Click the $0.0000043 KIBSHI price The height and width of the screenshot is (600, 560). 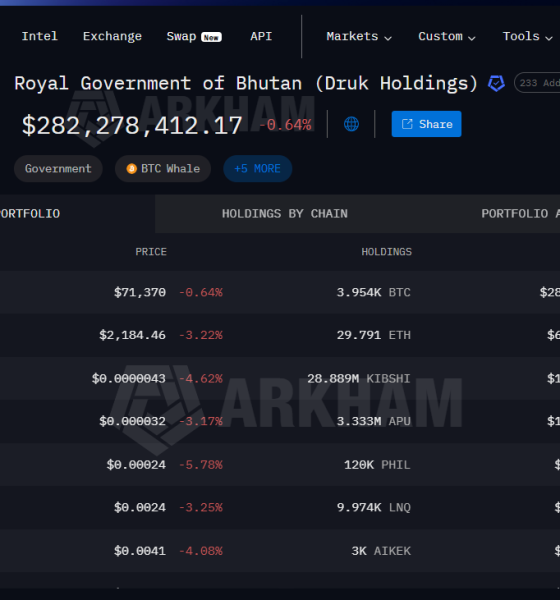tap(129, 378)
